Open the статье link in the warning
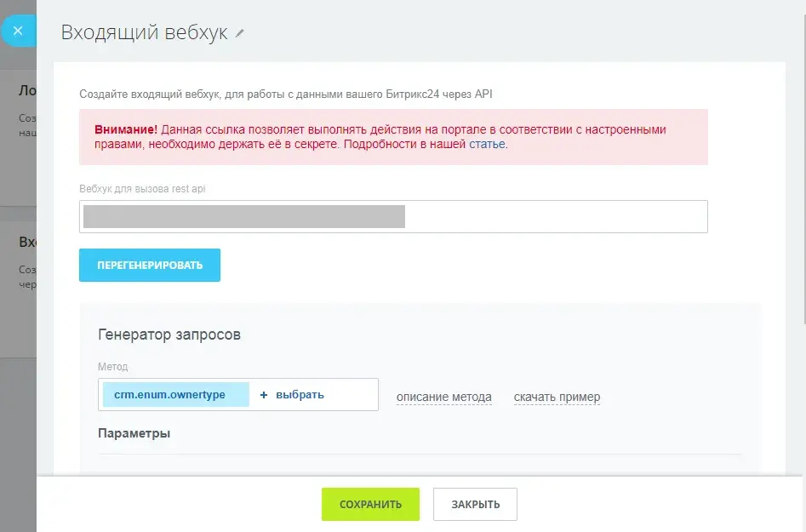 coord(487,144)
